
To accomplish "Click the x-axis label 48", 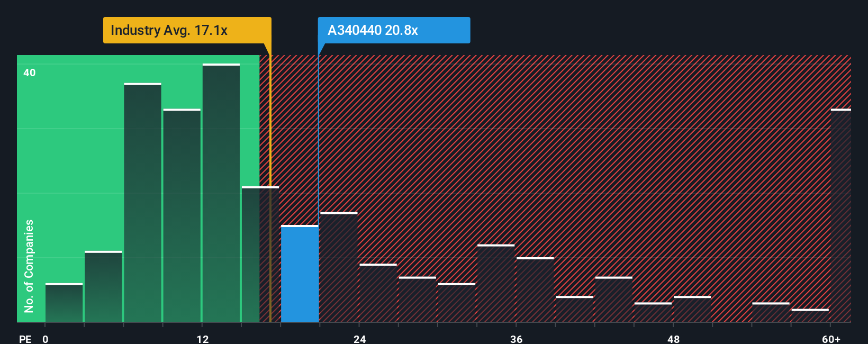I will (x=673, y=339).
